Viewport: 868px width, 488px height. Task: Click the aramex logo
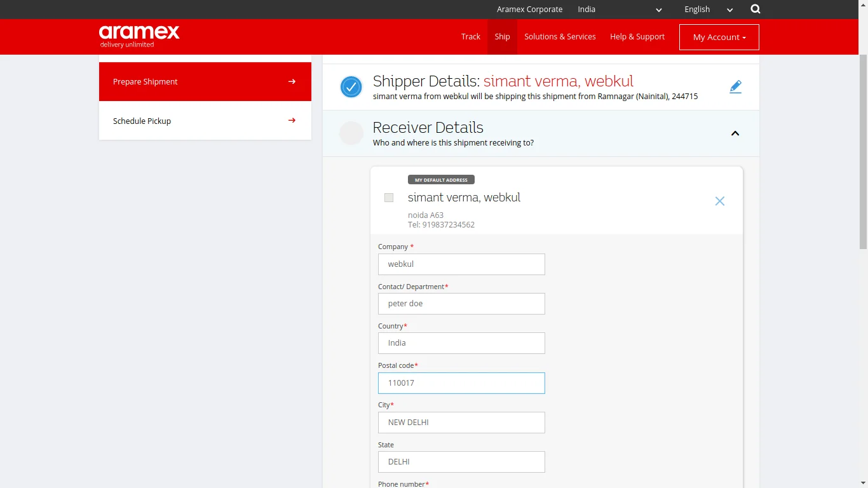pos(139,36)
